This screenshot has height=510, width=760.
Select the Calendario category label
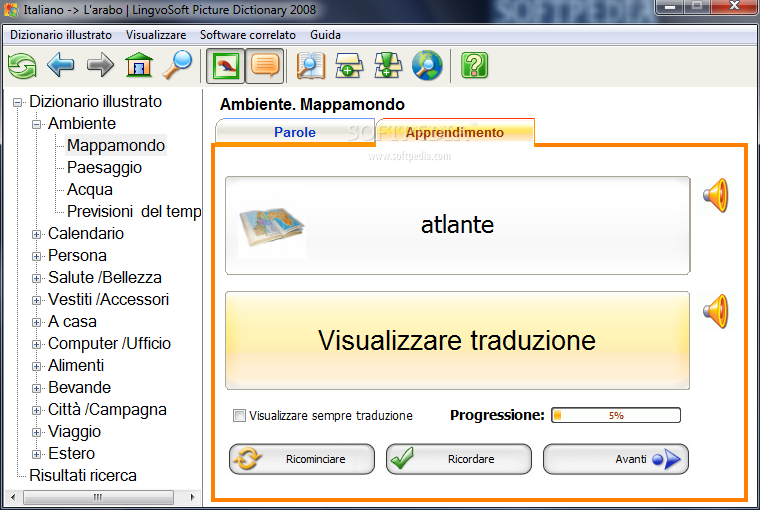tap(86, 234)
